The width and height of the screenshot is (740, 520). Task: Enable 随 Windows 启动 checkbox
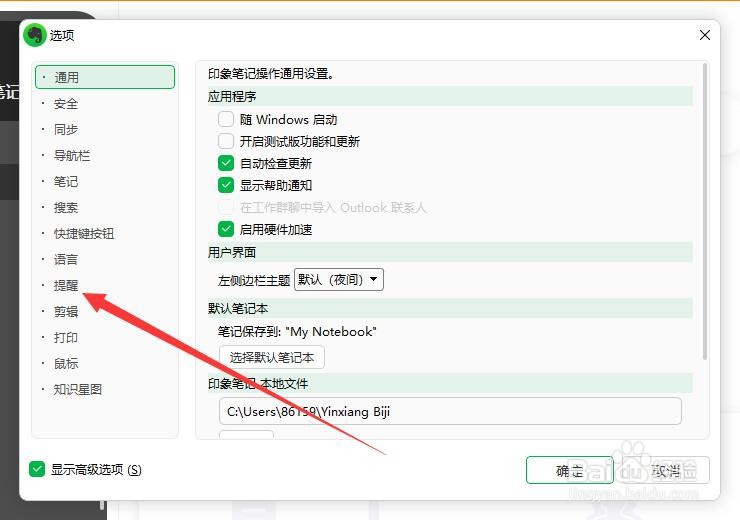pos(226,119)
